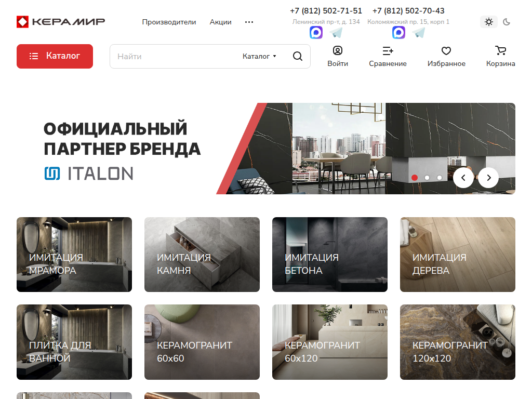This screenshot has height=399, width=532.
Task: Open Плитка для ванной category card
Action: click(x=74, y=342)
